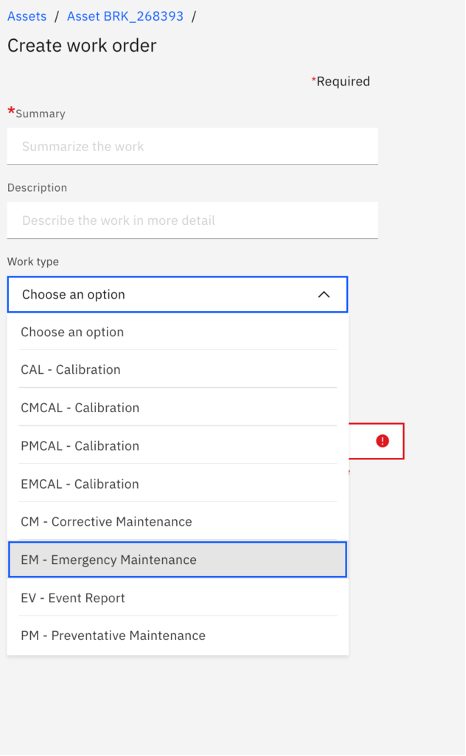466x756 pixels.
Task: Choose PMCAL - Calibration option
Action: coord(178,446)
